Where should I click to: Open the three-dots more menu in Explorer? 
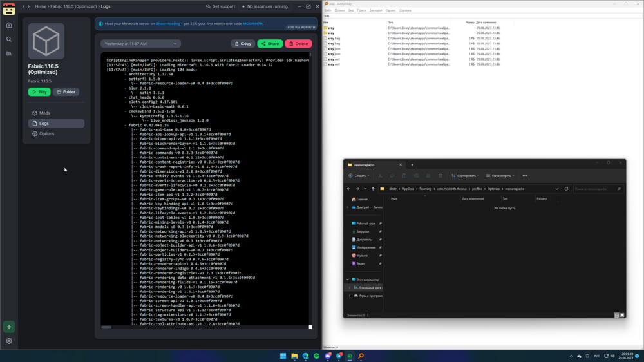pyautogui.click(x=525, y=176)
